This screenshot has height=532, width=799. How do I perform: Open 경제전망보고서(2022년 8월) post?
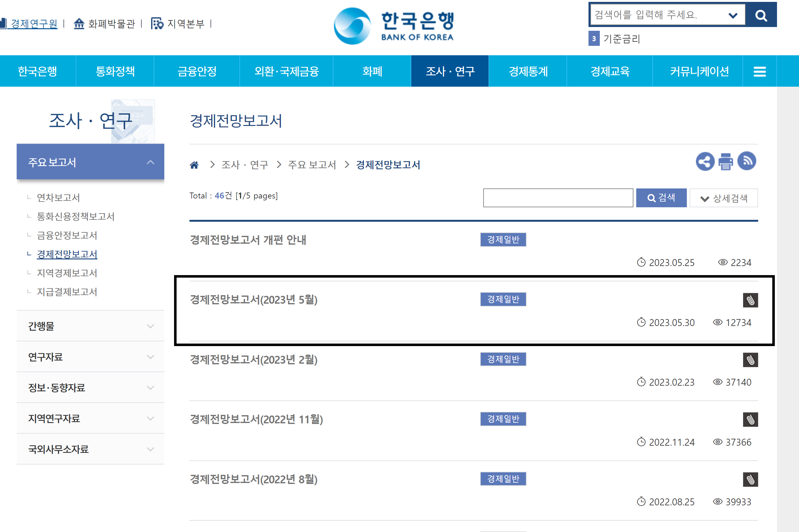[x=254, y=480]
